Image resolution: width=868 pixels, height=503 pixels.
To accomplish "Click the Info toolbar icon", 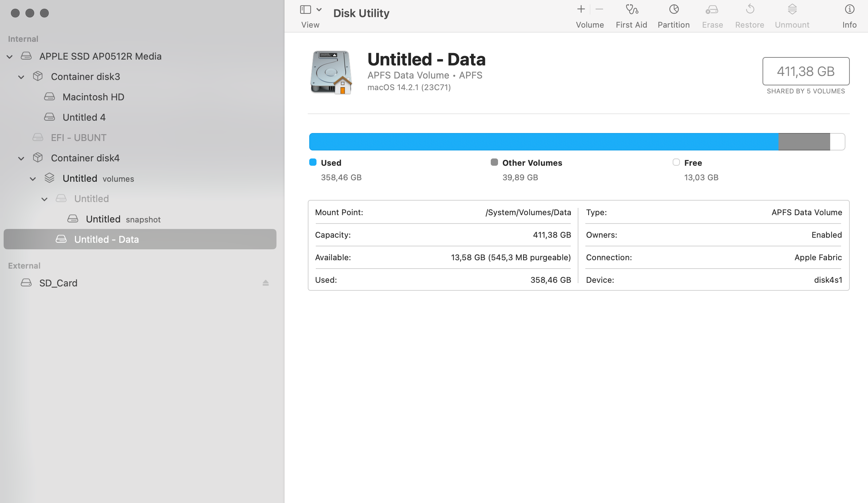I will click(x=849, y=10).
